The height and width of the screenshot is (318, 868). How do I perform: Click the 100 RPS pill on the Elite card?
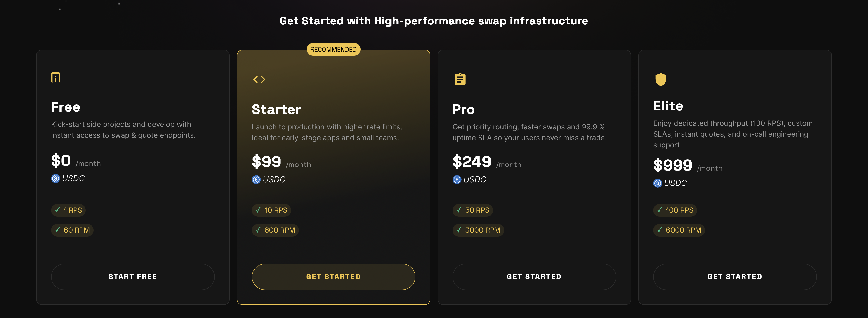pos(675,210)
